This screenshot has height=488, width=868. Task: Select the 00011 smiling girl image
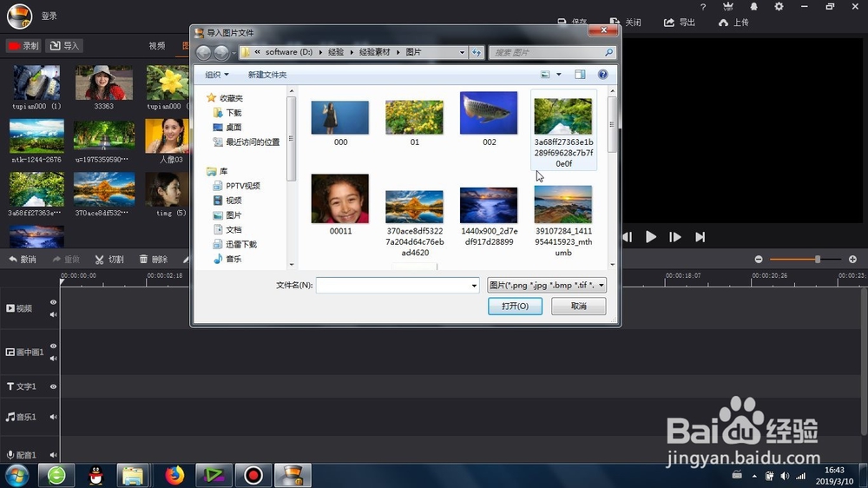click(x=340, y=205)
